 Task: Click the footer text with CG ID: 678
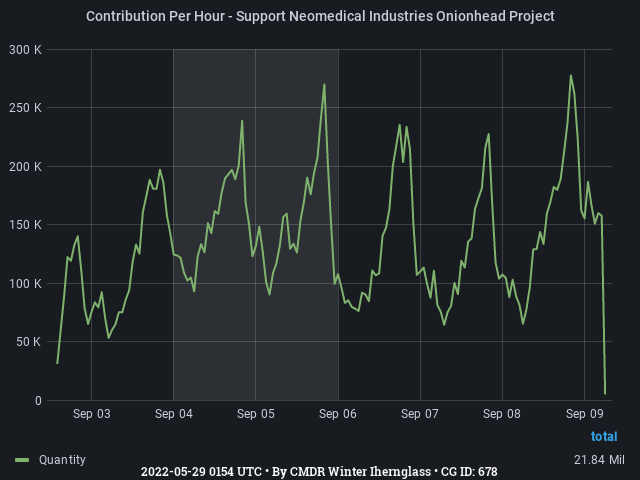319,472
